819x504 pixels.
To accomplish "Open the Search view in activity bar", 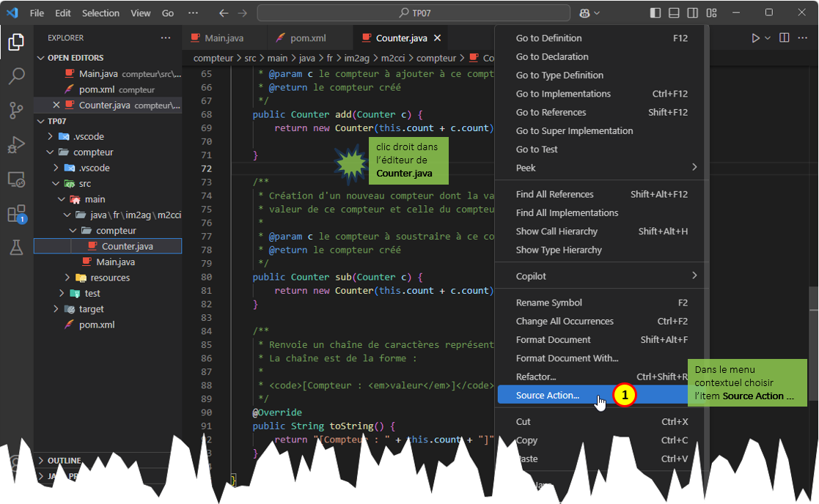I will [16, 76].
